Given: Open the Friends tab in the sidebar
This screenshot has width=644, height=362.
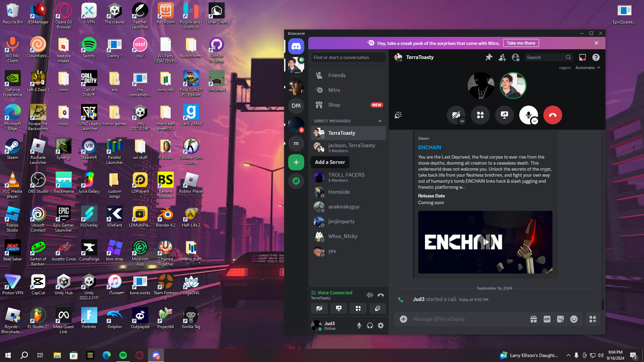Looking at the screenshot, I should coord(337,75).
